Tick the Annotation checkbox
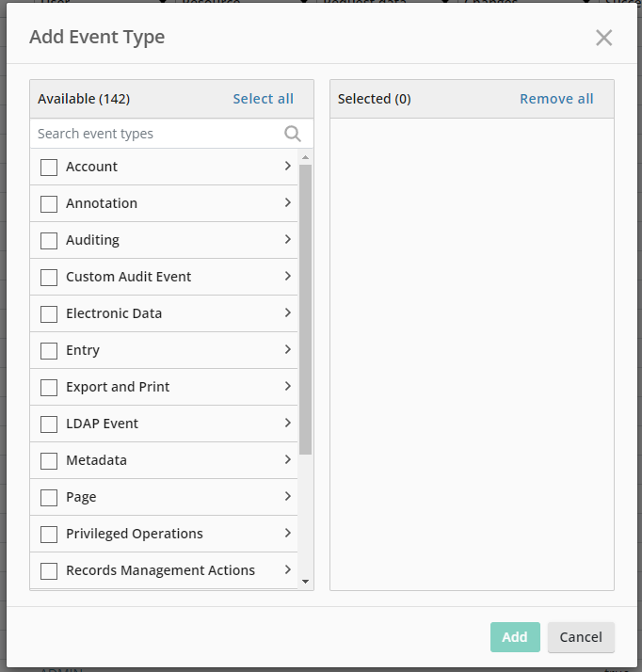Image resolution: width=642 pixels, height=672 pixels. (x=49, y=204)
